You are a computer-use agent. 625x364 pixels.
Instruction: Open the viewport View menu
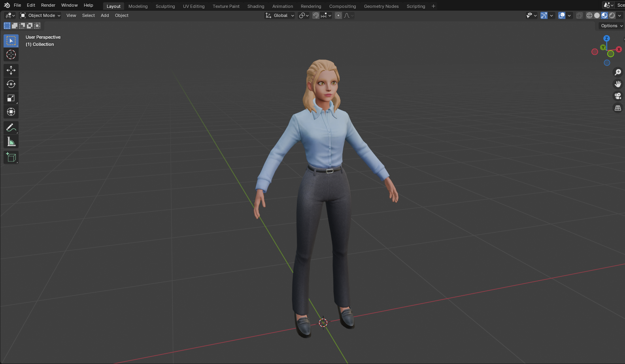pyautogui.click(x=71, y=15)
